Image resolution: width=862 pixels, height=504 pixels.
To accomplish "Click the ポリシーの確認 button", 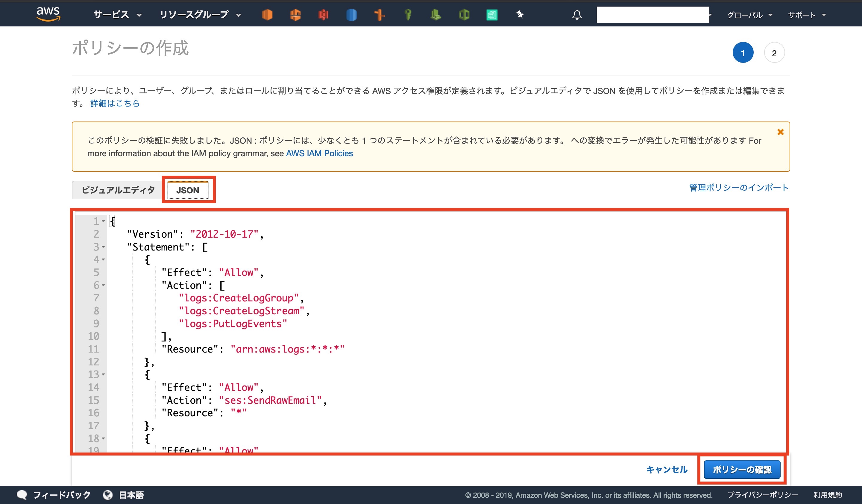I will coord(742,470).
